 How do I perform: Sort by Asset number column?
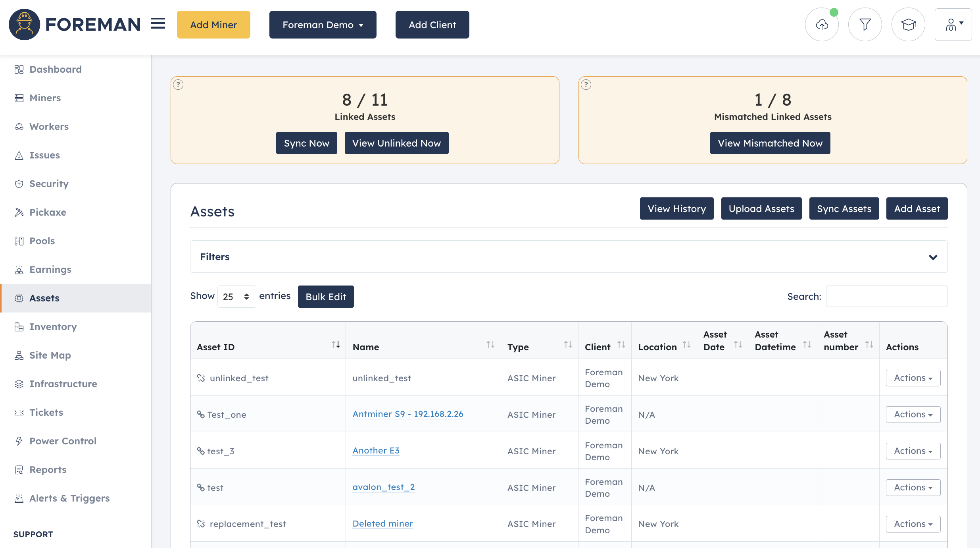pos(869,345)
